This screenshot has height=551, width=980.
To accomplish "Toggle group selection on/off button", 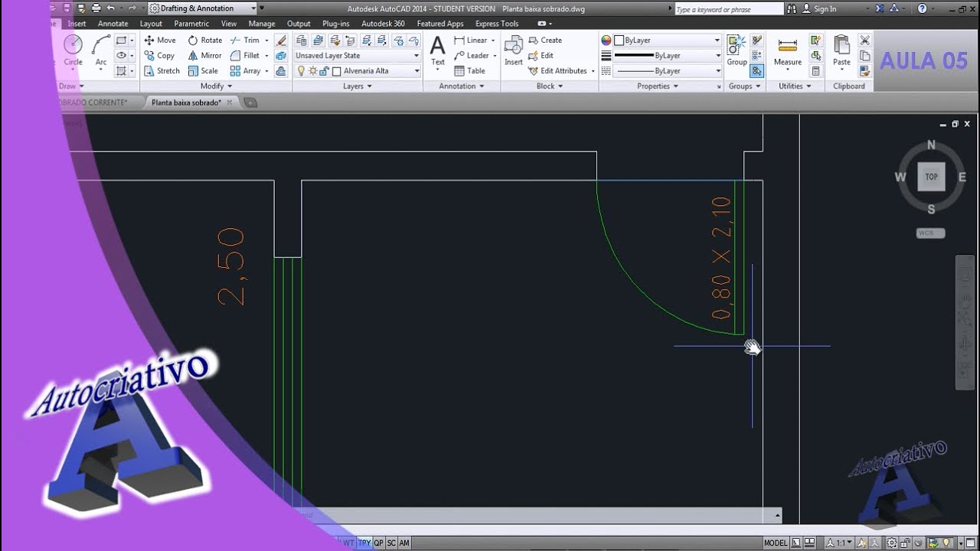I will pos(756,70).
